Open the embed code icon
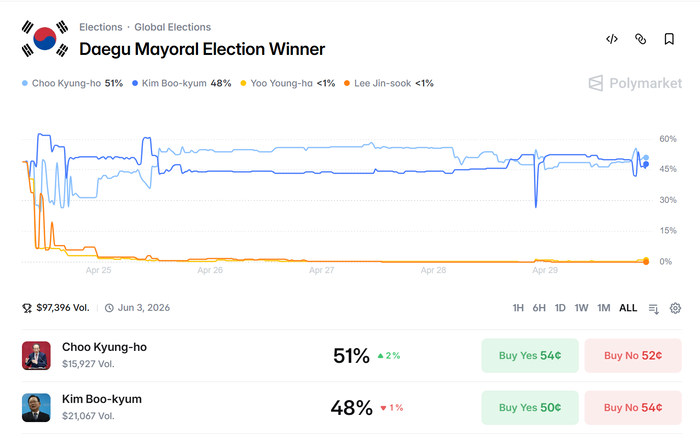Image resolution: width=700 pixels, height=434 pixels. (612, 39)
